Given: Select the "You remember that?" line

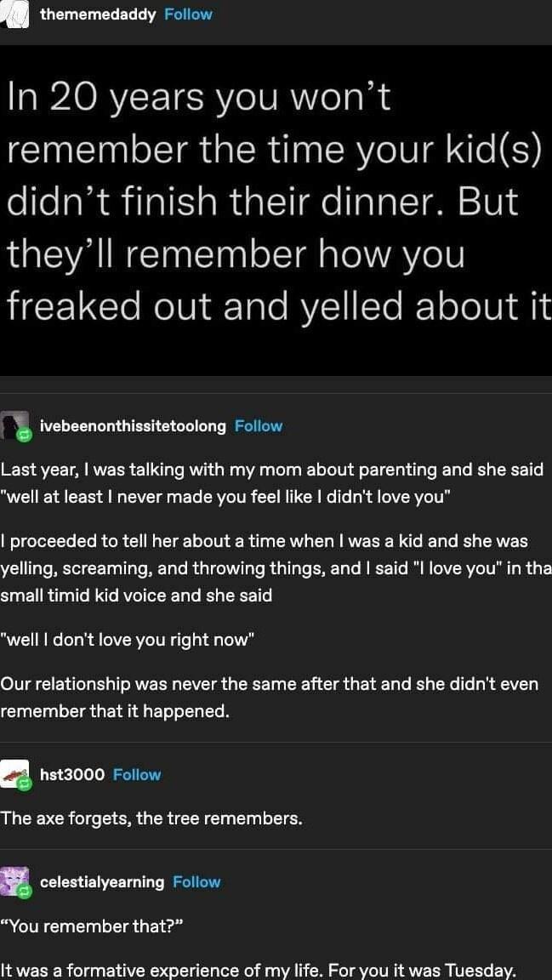Looking at the screenshot, I should [92, 926].
